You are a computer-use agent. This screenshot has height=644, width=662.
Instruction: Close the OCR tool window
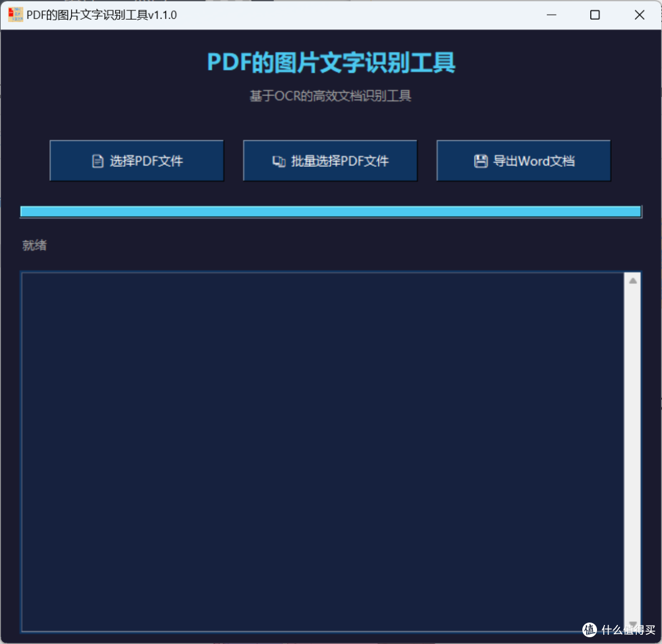(639, 15)
